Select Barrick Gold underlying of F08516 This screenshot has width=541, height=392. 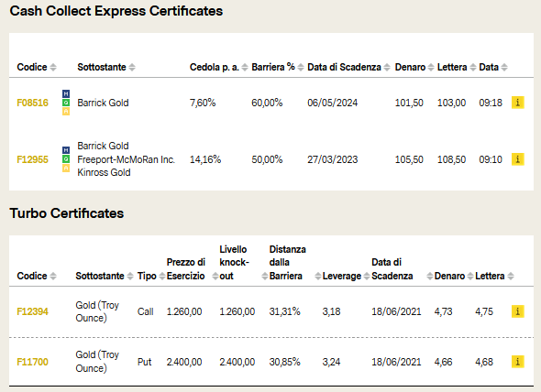tap(103, 103)
